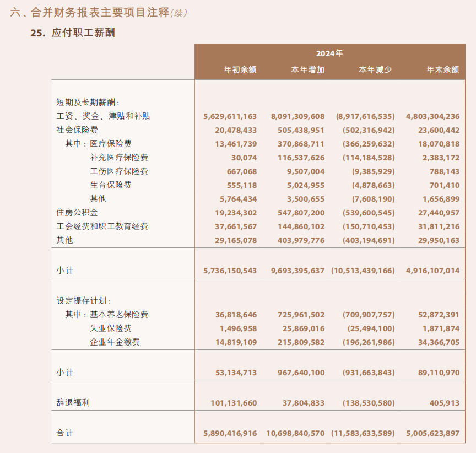The height and width of the screenshot is (453, 476).
Task: Select value 27,440,957
Action: coord(439,213)
